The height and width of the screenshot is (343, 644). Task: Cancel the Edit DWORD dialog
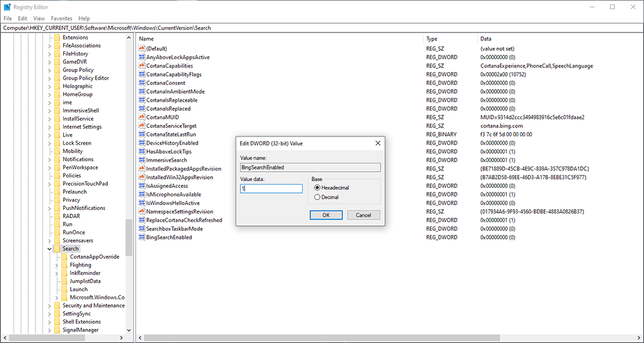363,215
